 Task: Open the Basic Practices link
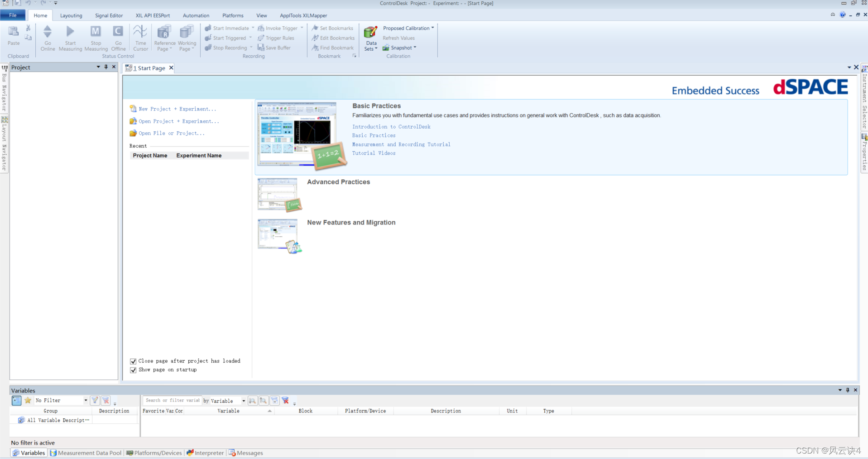pyautogui.click(x=374, y=135)
